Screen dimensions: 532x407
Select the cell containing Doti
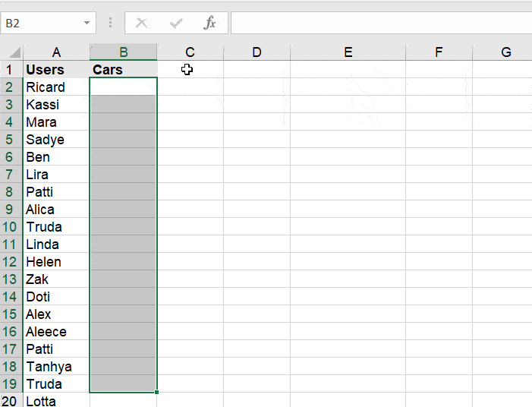tap(56, 296)
